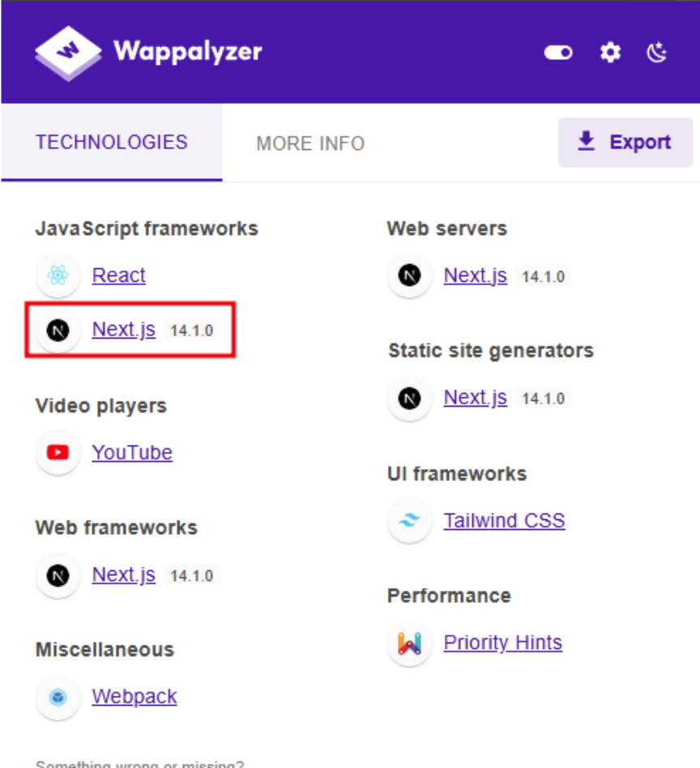The height and width of the screenshot is (768, 700).
Task: Click the YouTube play icon
Action: [x=58, y=452]
